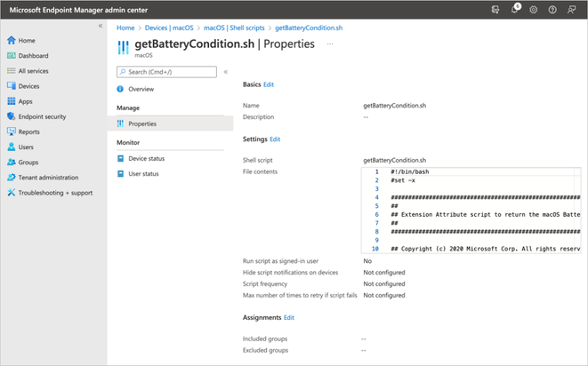Image resolution: width=588 pixels, height=366 pixels.
Task: Click the Dashboard label in sidebar
Action: click(x=34, y=55)
